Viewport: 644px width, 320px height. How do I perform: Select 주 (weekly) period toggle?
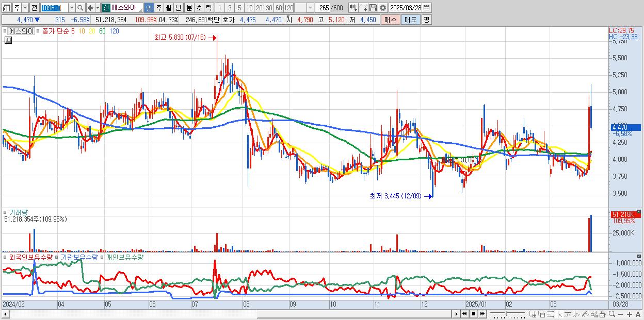[158, 8]
